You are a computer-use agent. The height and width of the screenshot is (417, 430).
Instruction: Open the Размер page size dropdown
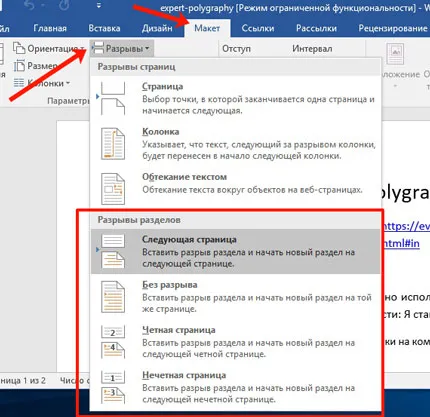click(x=35, y=66)
